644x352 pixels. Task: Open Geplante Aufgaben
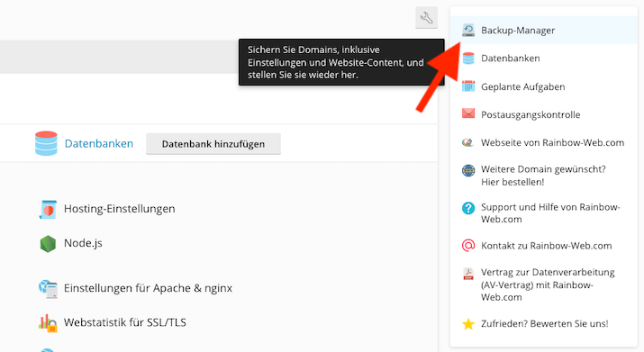[x=522, y=86]
